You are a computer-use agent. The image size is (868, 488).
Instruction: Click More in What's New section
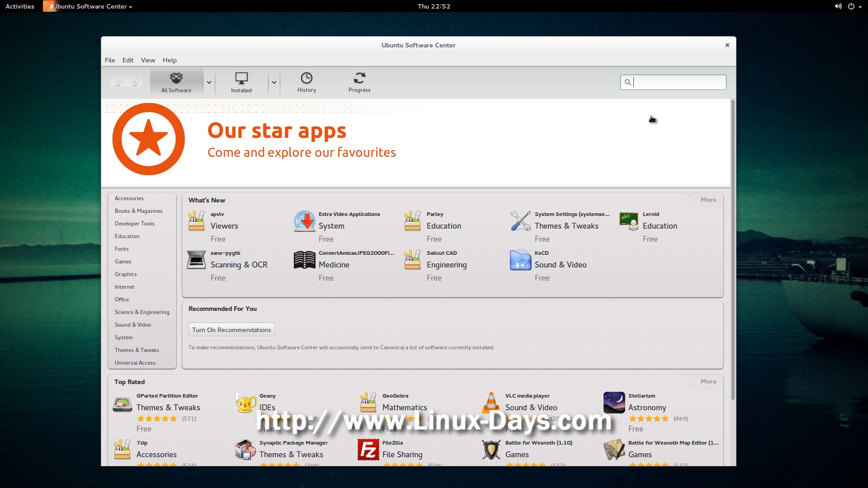click(x=708, y=200)
